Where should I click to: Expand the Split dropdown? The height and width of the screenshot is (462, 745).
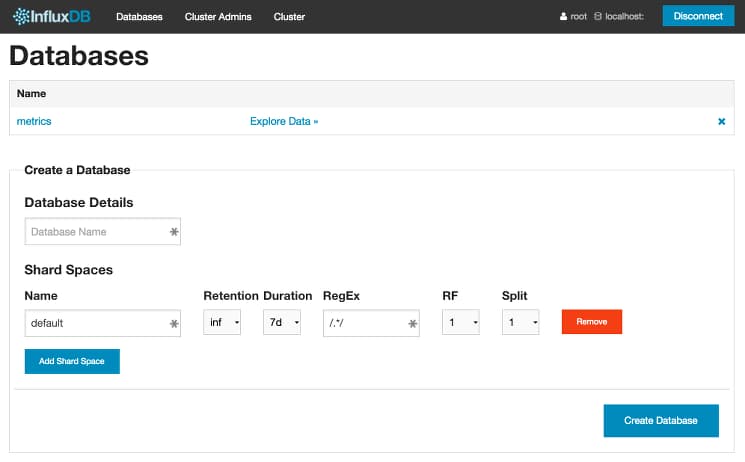[x=520, y=322]
